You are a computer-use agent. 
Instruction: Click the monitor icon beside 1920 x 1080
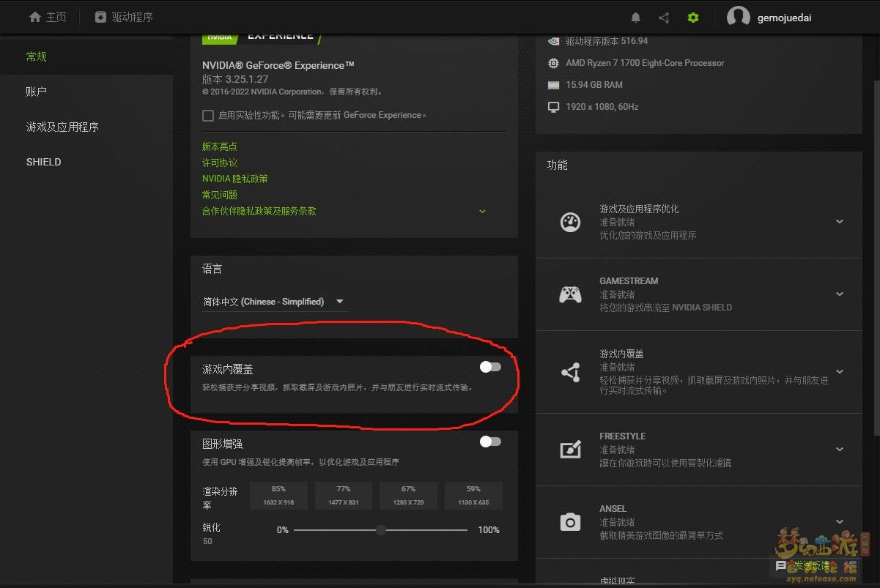coord(553,107)
